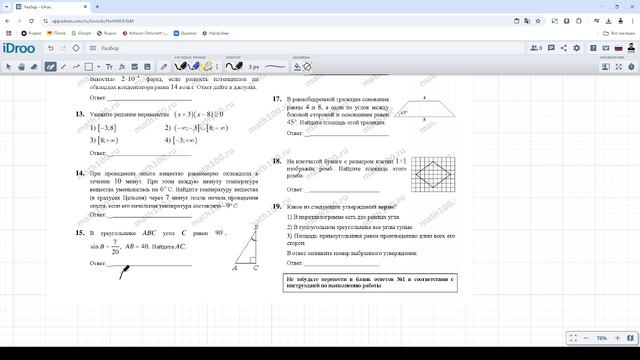Open the line style selector
Screen dimensions: 640x360
point(275,67)
